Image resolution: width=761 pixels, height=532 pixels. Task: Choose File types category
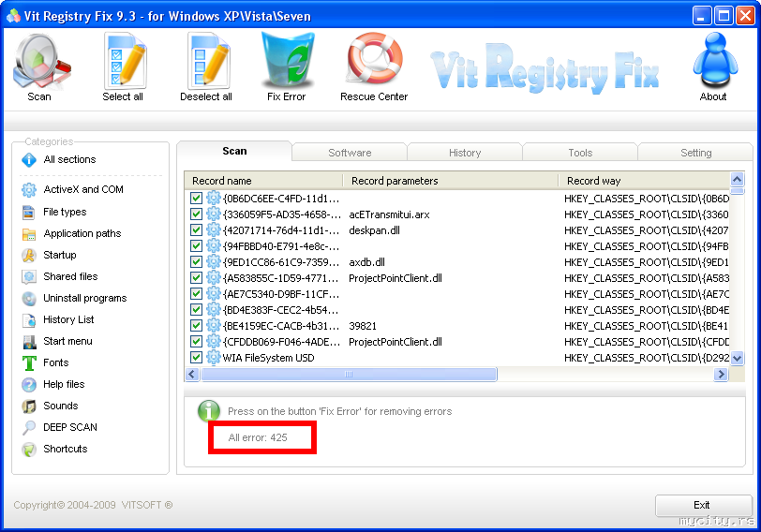(53, 212)
